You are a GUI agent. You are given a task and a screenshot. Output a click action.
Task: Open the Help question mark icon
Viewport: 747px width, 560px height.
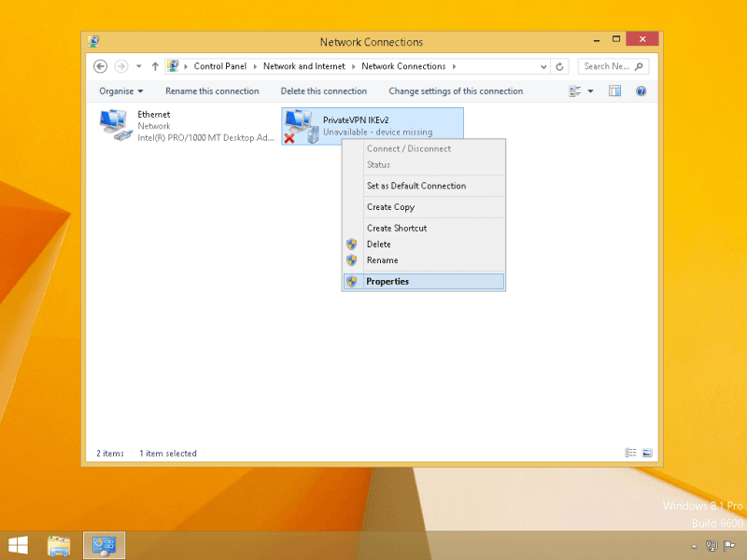[641, 91]
